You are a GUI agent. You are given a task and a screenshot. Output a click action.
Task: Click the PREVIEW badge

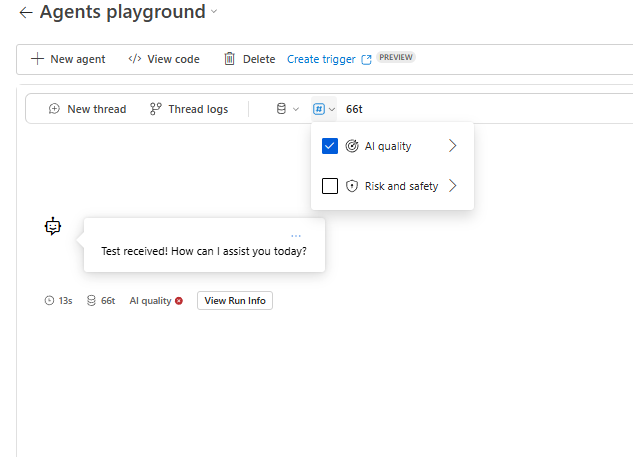tap(396, 57)
